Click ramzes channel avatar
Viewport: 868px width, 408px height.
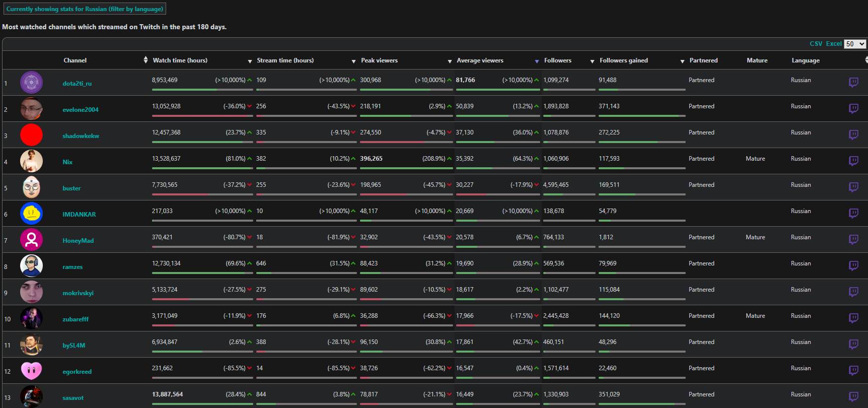pyautogui.click(x=31, y=266)
